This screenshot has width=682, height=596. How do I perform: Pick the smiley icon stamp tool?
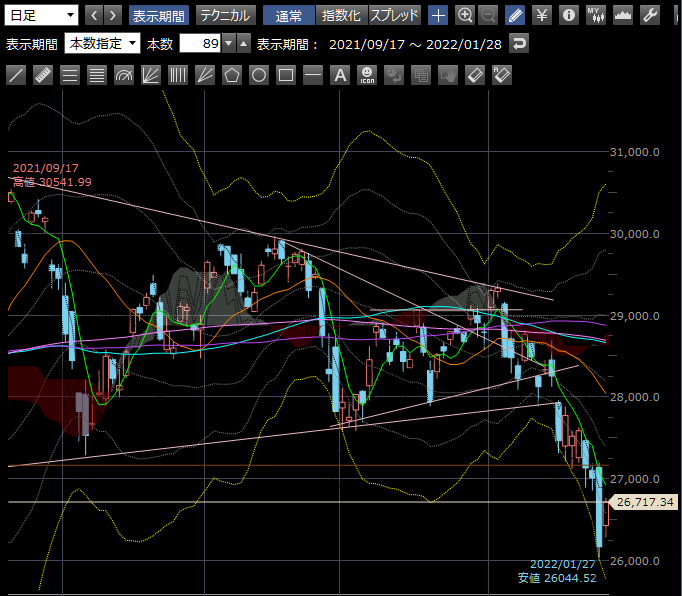tap(367, 75)
